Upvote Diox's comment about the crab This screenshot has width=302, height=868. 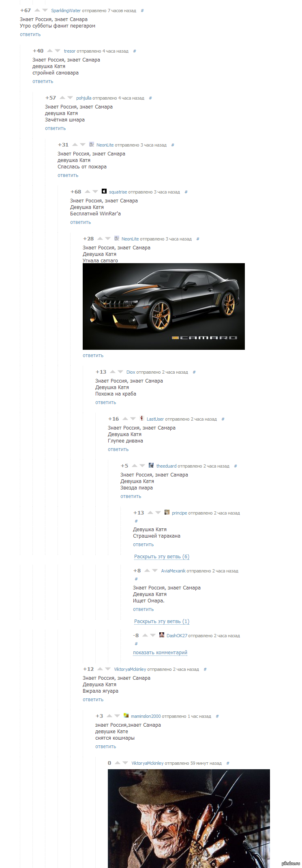[113, 372]
